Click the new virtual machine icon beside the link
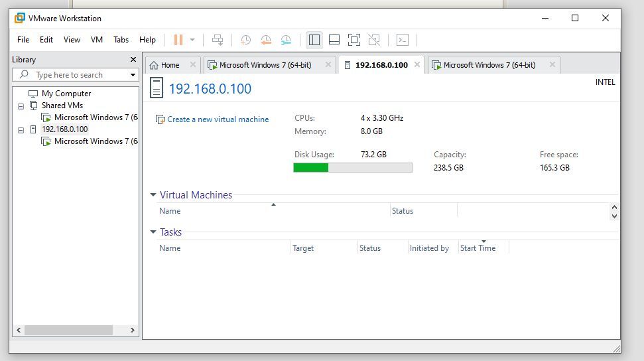This screenshot has width=644, height=361. click(161, 119)
